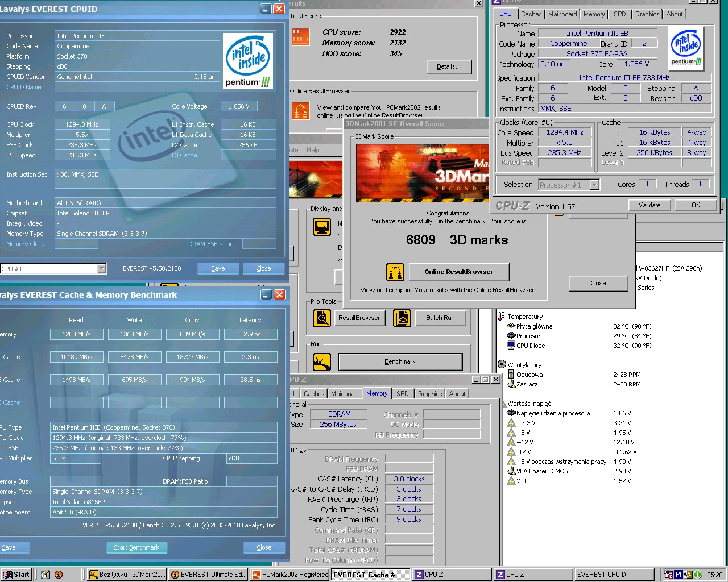Click the Run section benchmark icon
This screenshot has width=728, height=582.
click(322, 362)
